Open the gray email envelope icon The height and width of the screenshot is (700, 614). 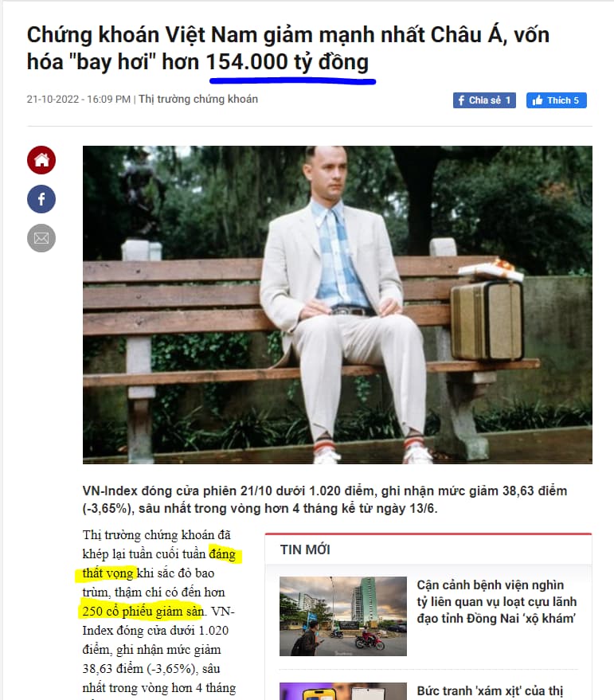coord(41,237)
